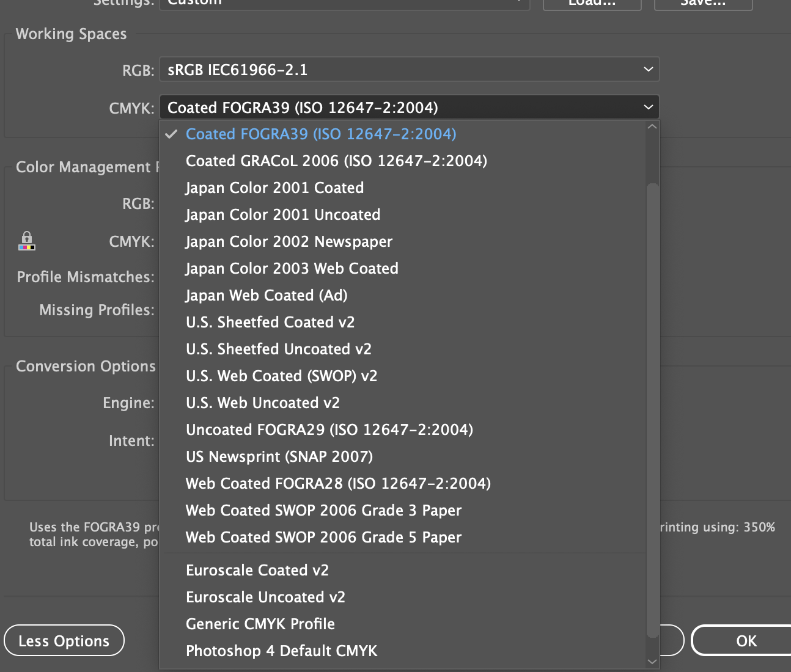Viewport: 791px width, 672px height.
Task: Choose U.S. Web Coated (SWOP) v2
Action: click(402, 376)
